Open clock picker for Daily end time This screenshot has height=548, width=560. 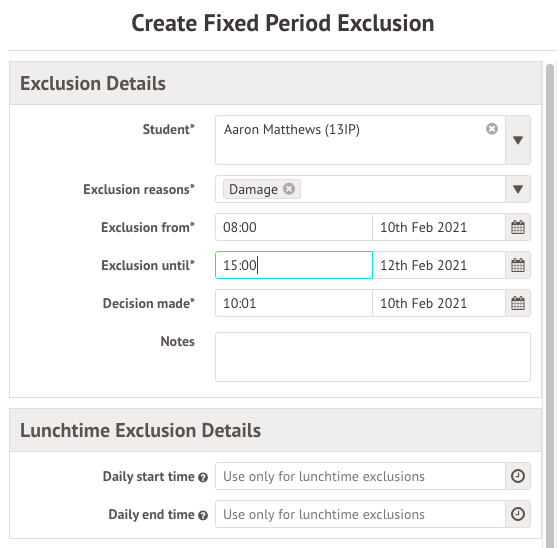(518, 514)
